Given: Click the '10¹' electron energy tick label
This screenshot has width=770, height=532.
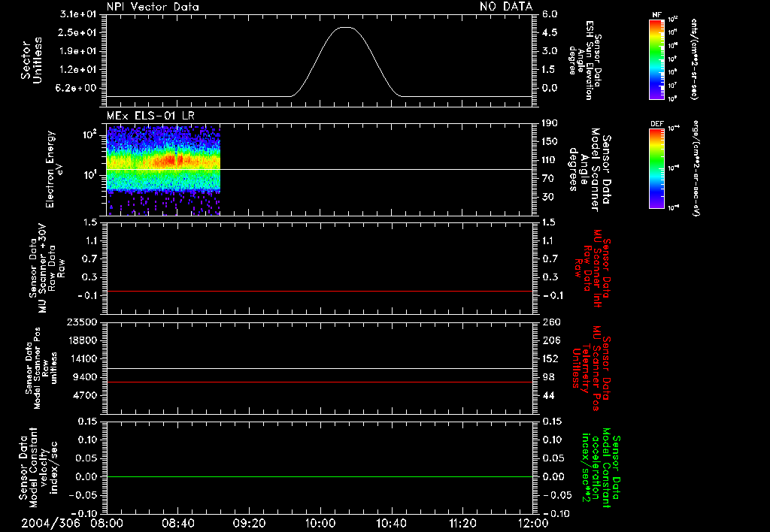Looking at the screenshot, I should pos(90,175).
